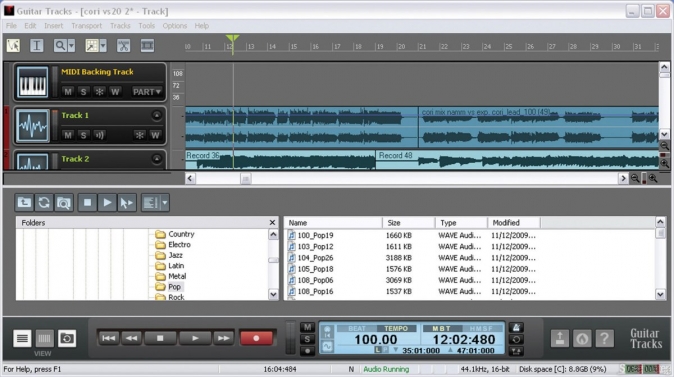Click horizontal timeline scrollbar thumb

(x=245, y=178)
